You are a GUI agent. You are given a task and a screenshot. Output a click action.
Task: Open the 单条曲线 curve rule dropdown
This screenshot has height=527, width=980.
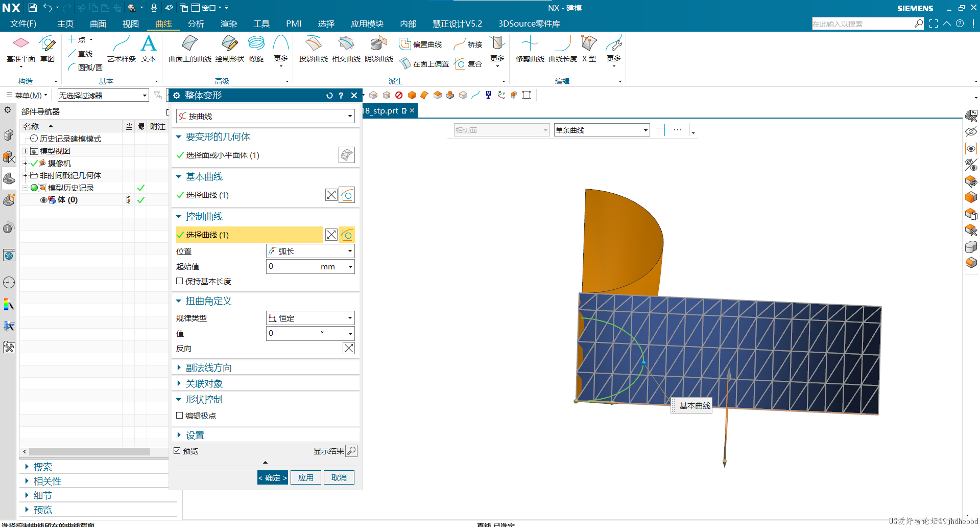click(x=602, y=130)
